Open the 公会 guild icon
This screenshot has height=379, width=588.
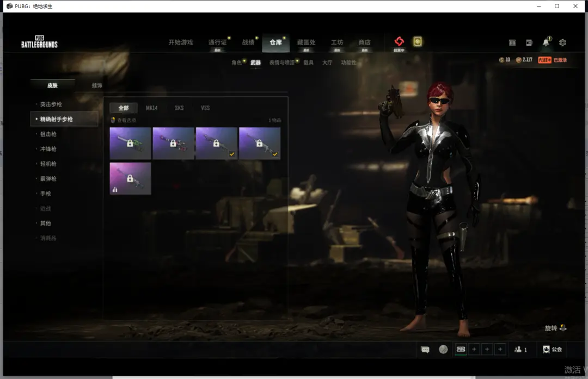552,350
